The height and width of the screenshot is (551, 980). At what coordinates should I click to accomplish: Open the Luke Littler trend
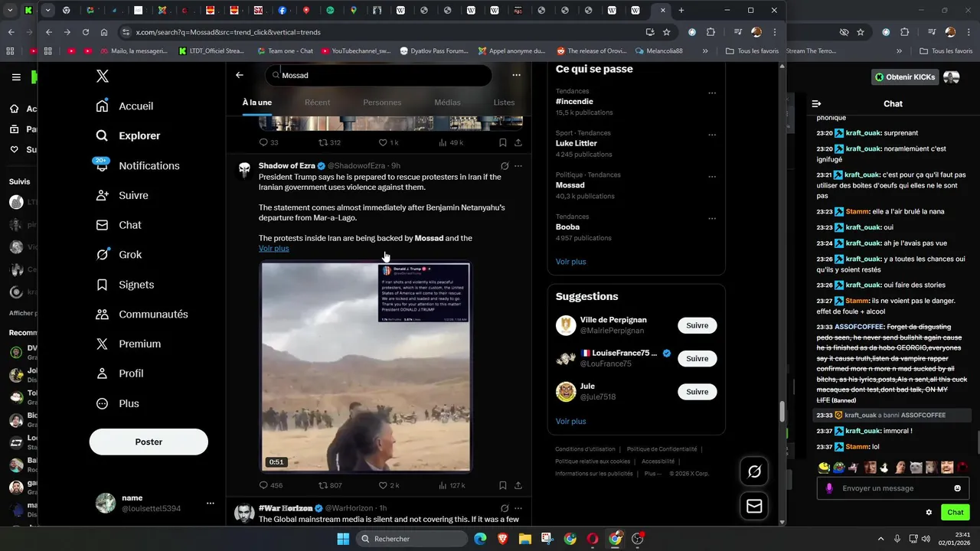577,143
